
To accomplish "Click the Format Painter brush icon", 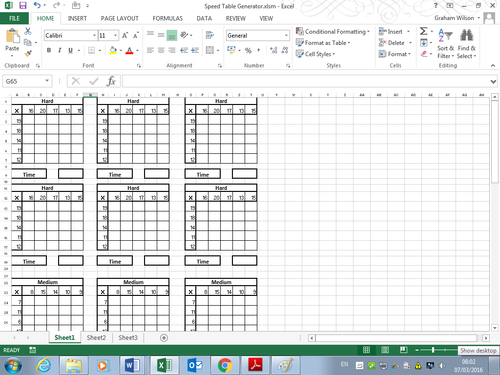I will (28, 53).
